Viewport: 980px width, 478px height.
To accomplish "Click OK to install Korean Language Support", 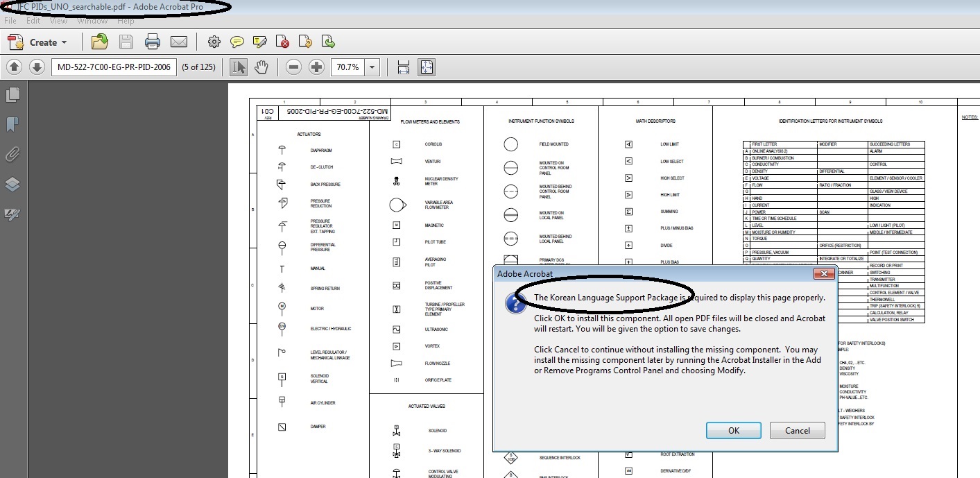I will point(733,430).
